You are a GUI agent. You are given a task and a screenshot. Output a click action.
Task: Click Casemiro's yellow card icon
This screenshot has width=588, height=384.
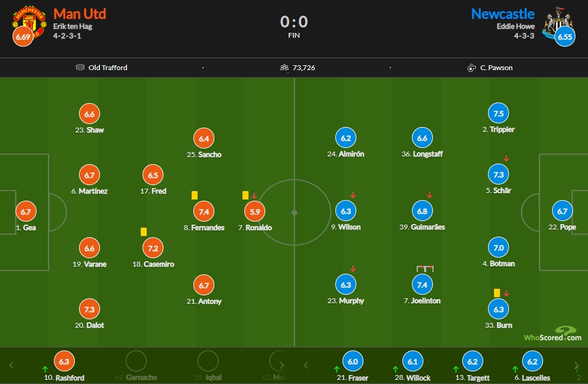click(144, 232)
